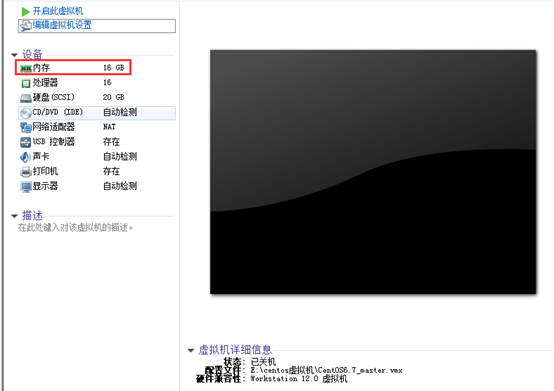
Task: Click the printer value 存在
Action: (112, 171)
